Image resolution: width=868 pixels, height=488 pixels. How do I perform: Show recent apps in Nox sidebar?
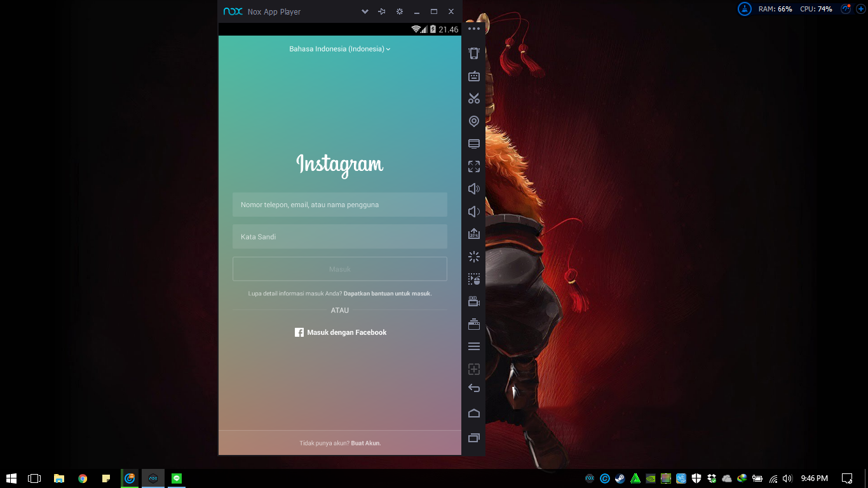tap(473, 438)
